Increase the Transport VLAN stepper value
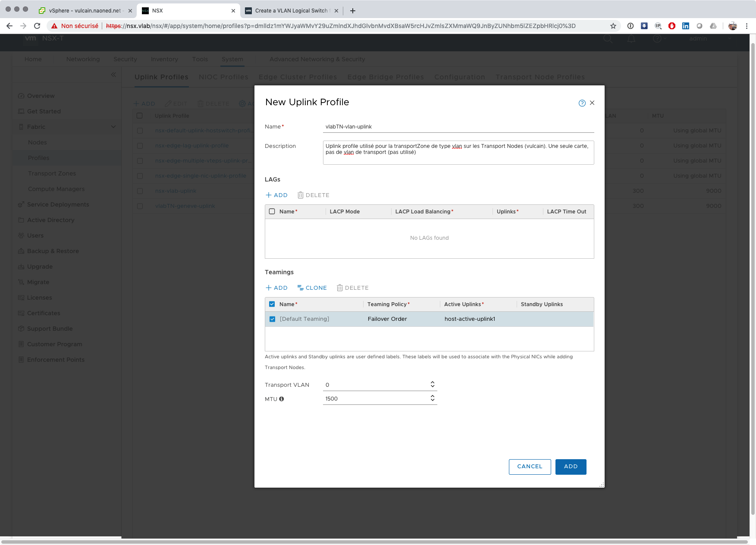Viewport: 756px width, 545px height. coord(432,382)
